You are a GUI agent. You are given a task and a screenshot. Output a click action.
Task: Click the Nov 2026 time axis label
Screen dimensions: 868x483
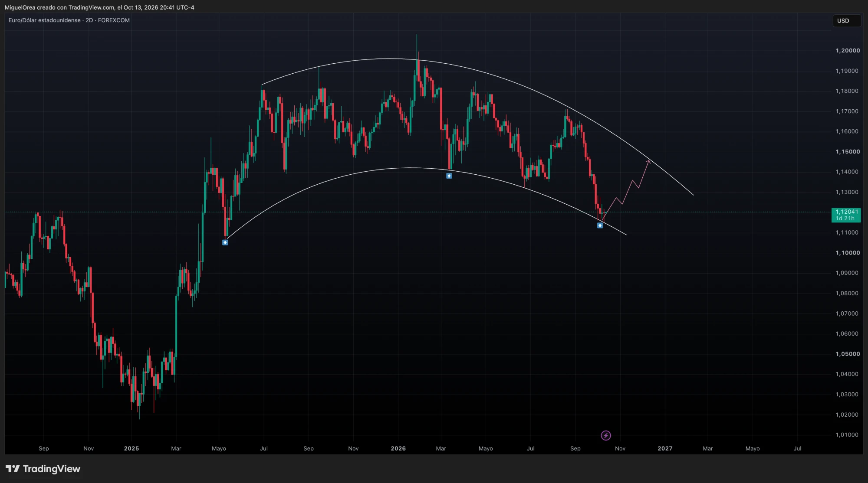[x=620, y=448]
